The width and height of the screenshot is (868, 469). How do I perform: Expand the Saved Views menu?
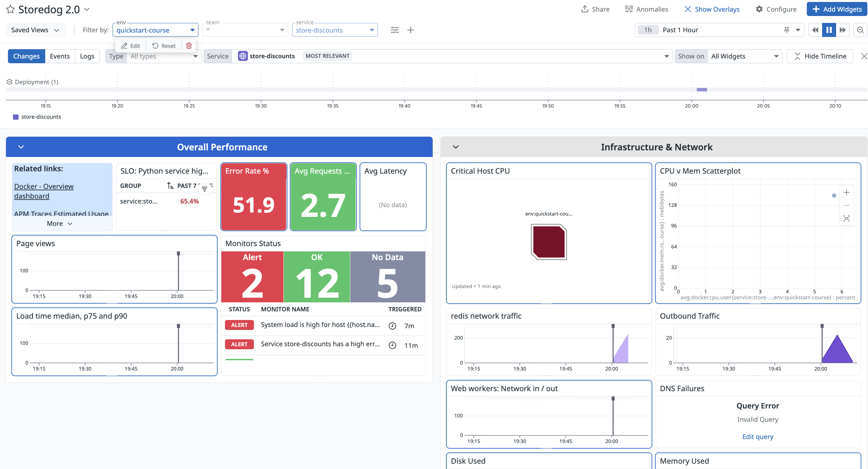pos(35,30)
